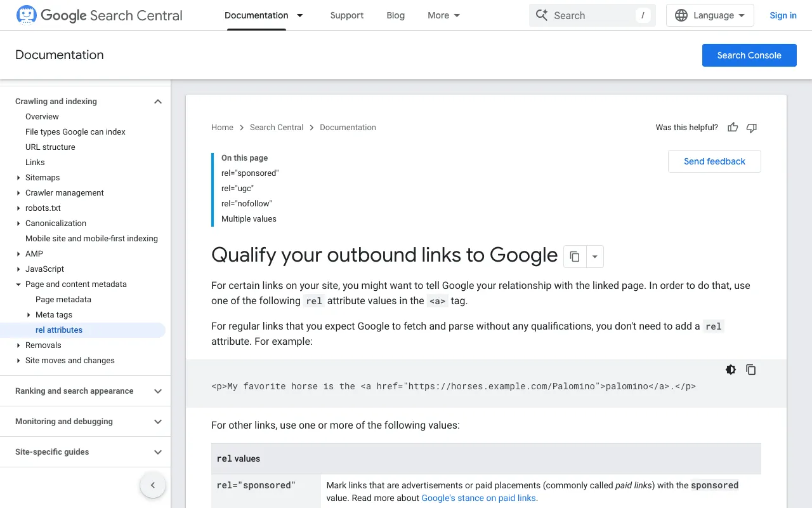Click the magnifier icon in the search box
812x508 pixels.
[x=542, y=15]
